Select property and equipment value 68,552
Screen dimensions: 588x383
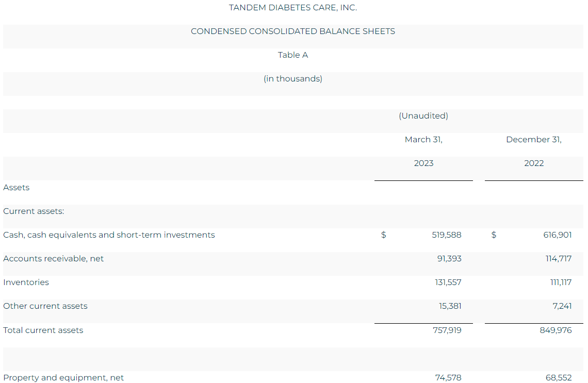559,377
